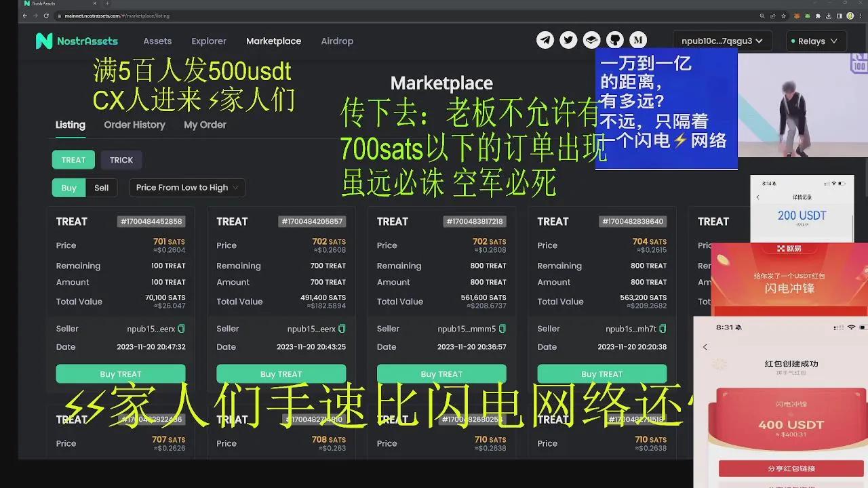Open the Twitter social link icon
The height and width of the screenshot is (488, 868).
pos(568,41)
